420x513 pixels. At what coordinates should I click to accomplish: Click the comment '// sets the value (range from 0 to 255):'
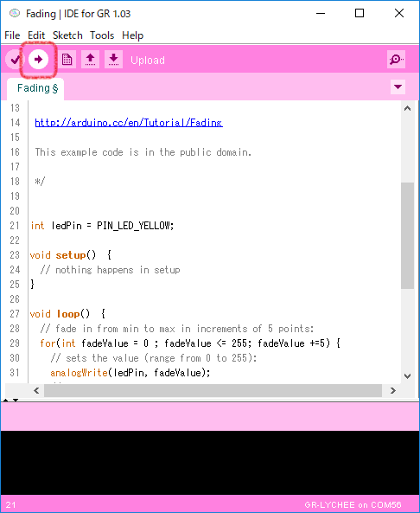(x=154, y=358)
